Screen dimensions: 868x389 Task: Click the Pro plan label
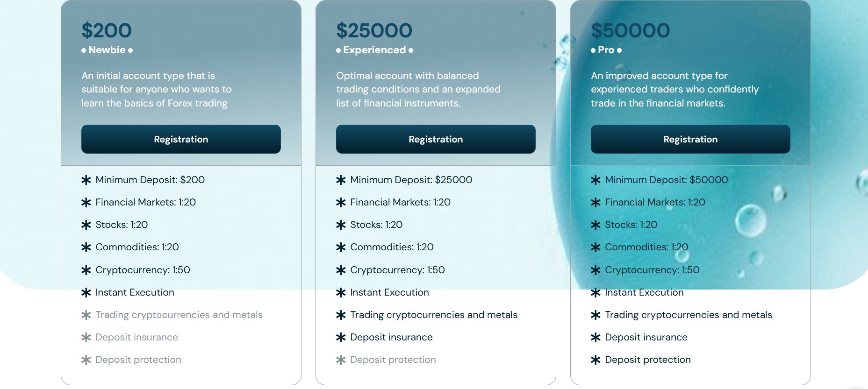(606, 50)
